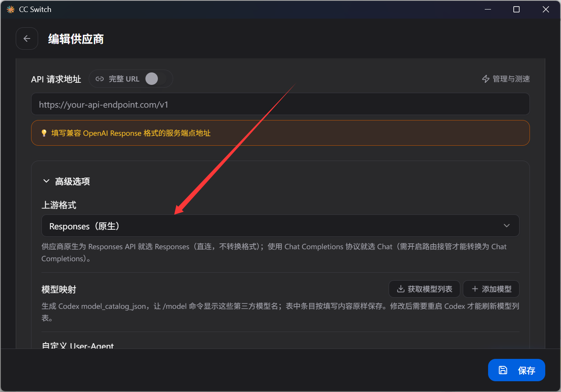The image size is (561, 392).
Task: Click the back arrow button
Action: coord(27,38)
